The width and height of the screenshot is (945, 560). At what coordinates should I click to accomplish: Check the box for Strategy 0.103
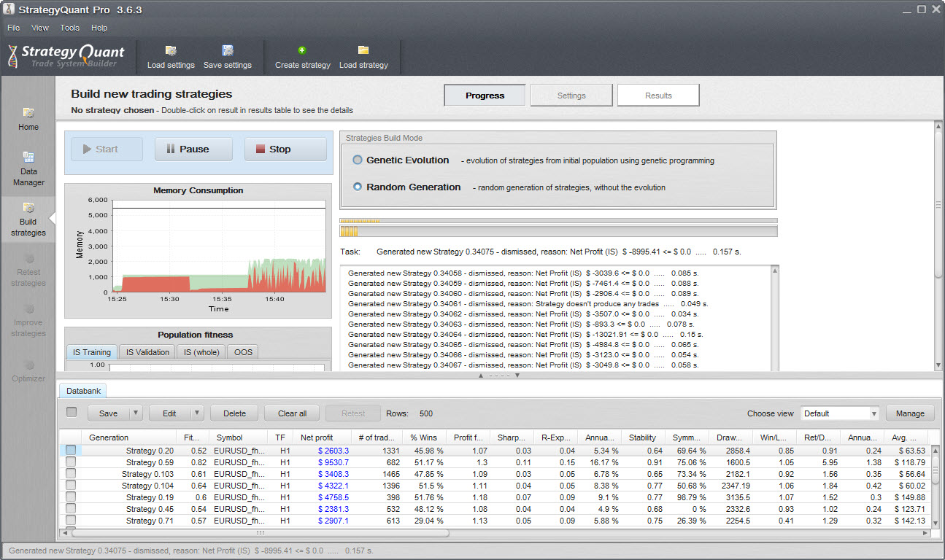pos(71,474)
